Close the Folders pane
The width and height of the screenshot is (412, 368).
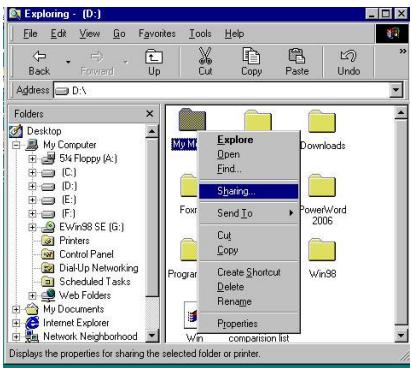[x=150, y=114]
